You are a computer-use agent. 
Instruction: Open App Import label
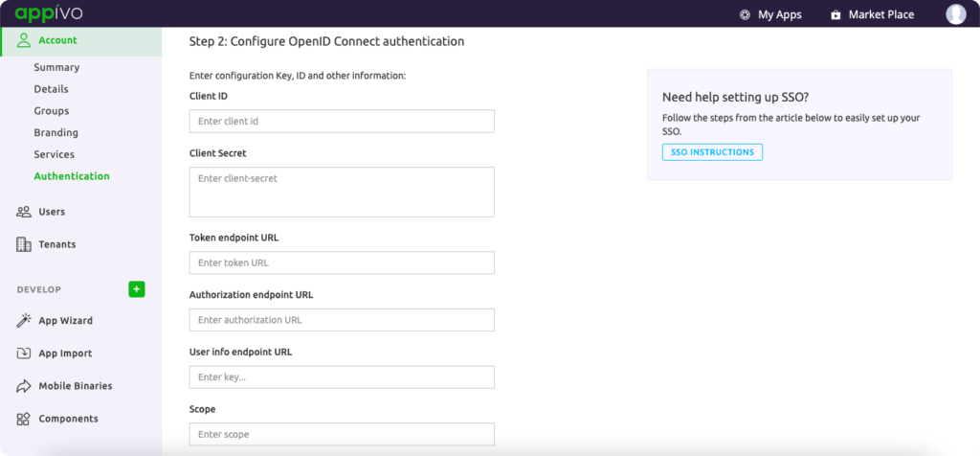(x=66, y=353)
